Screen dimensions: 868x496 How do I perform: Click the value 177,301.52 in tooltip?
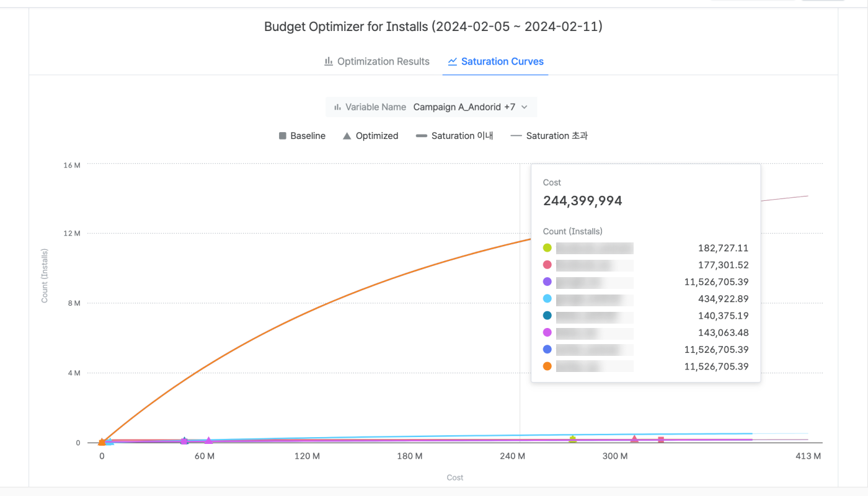tap(723, 265)
